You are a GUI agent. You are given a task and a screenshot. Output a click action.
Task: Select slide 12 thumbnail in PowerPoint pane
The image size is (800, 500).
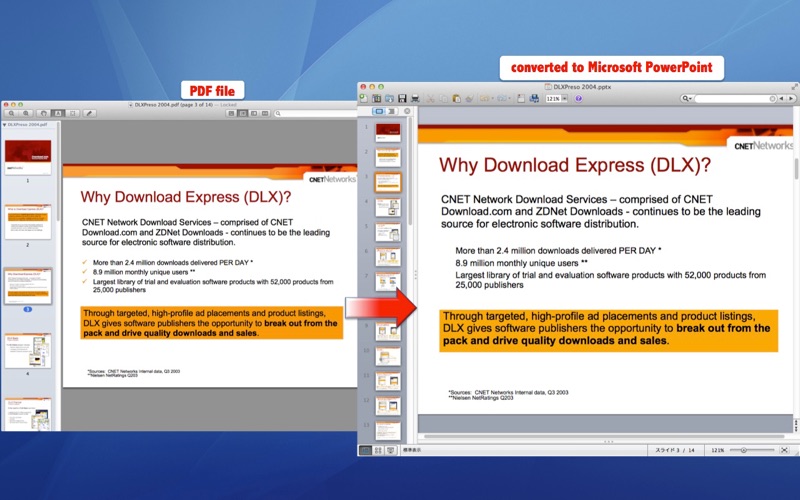(x=388, y=406)
